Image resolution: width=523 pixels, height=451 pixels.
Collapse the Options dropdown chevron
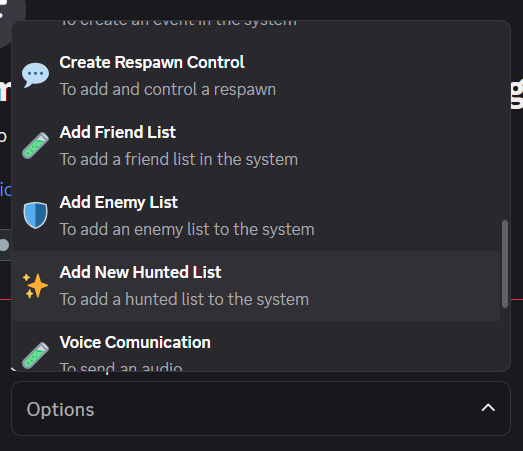pos(488,408)
